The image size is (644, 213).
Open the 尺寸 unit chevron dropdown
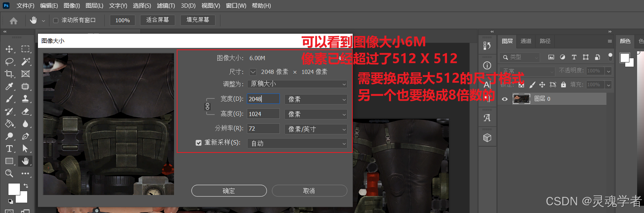pos(253,72)
